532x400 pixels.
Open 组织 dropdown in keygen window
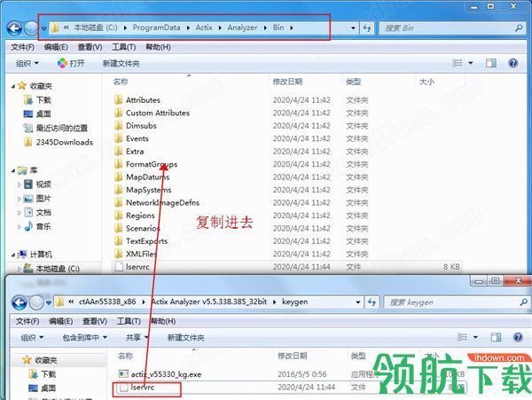(x=32, y=338)
